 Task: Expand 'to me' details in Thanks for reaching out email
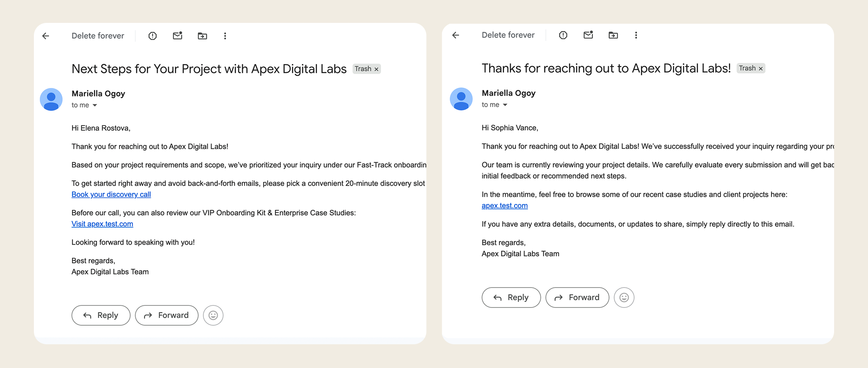pos(505,105)
